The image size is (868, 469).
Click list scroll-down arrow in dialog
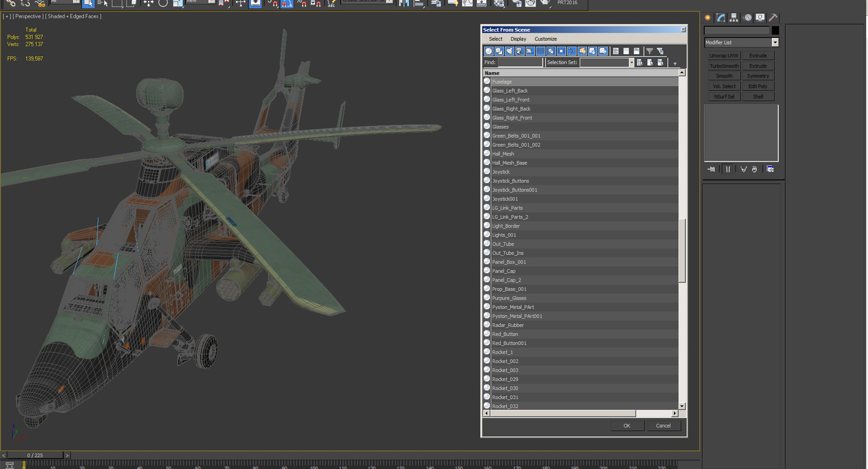tap(681, 406)
